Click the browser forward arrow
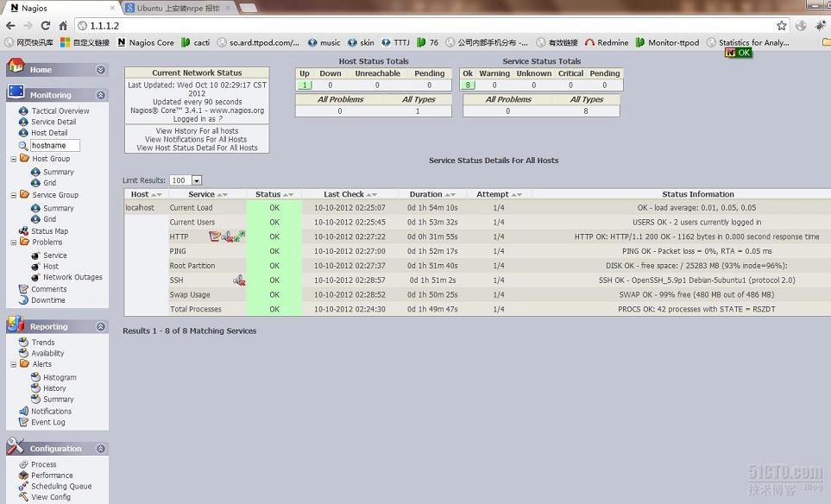 click(x=28, y=25)
